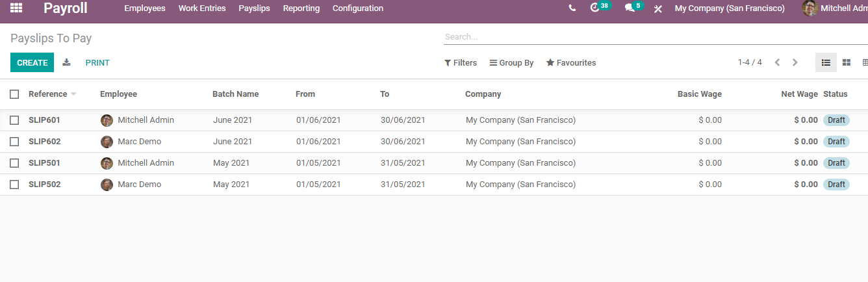
Task: Click Marc Demo avatar in SLIP602 row
Action: coord(107,142)
